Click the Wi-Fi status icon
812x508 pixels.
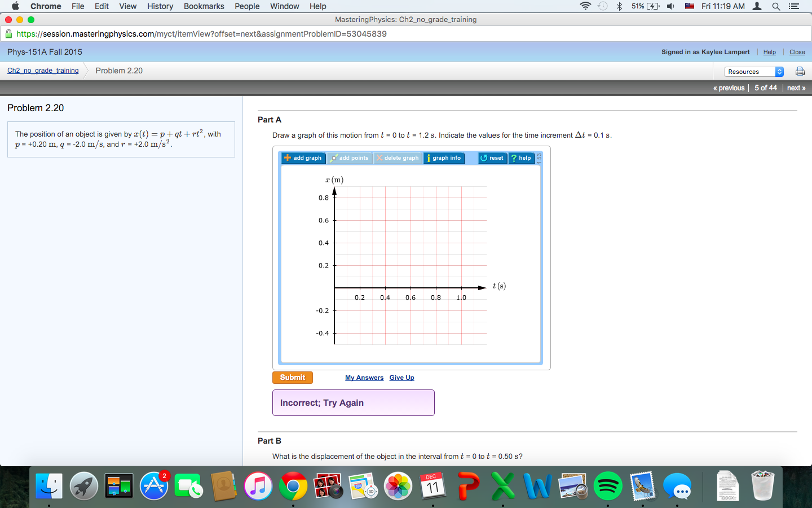585,6
